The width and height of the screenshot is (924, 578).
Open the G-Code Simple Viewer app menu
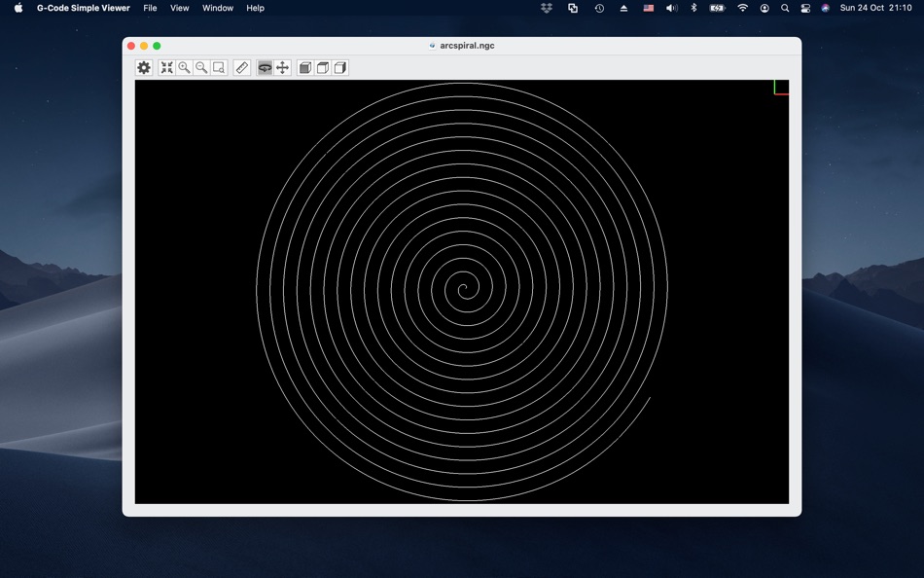pos(83,8)
